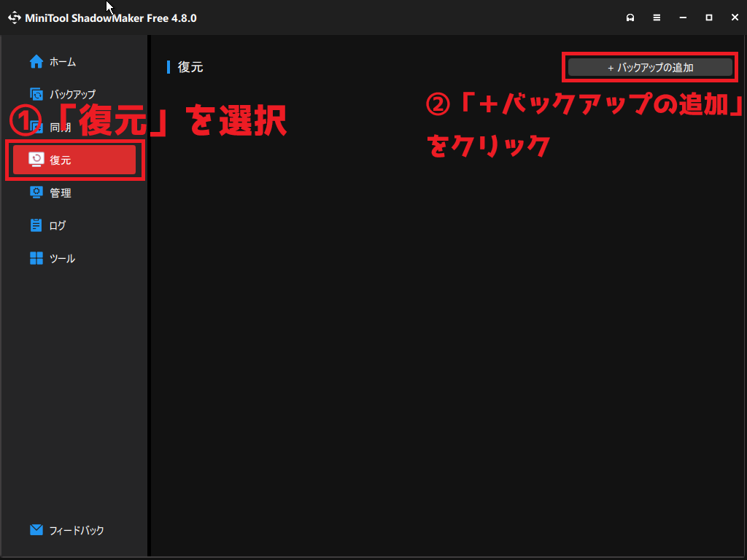Screen dimensions: 747x560
Task: Click the Manage gear-monitor icon
Action: coord(36,192)
